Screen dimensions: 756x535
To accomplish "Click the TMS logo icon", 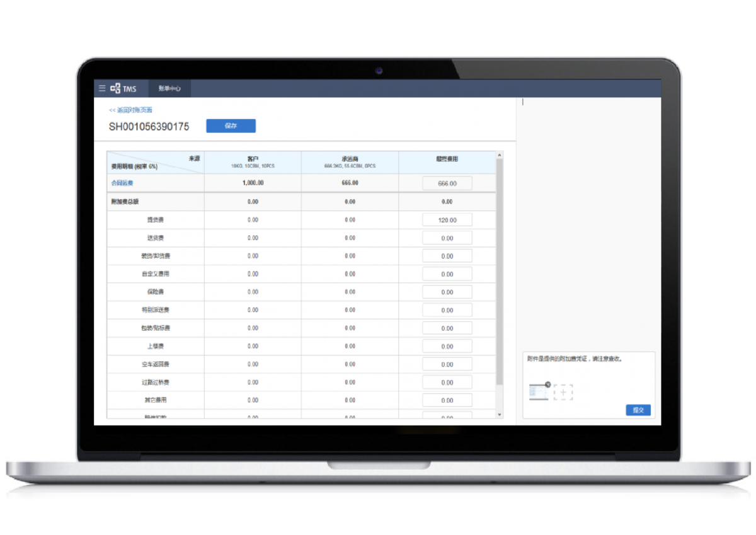I will [115, 89].
